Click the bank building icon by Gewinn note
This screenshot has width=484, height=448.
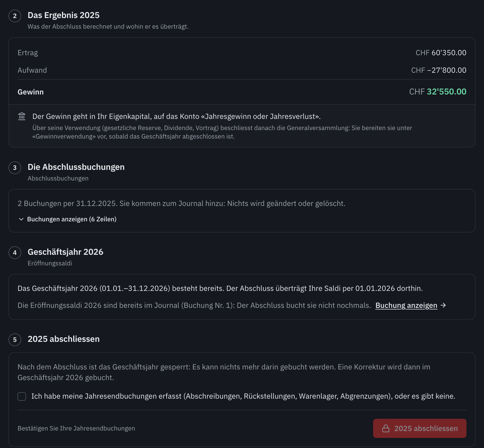22,116
